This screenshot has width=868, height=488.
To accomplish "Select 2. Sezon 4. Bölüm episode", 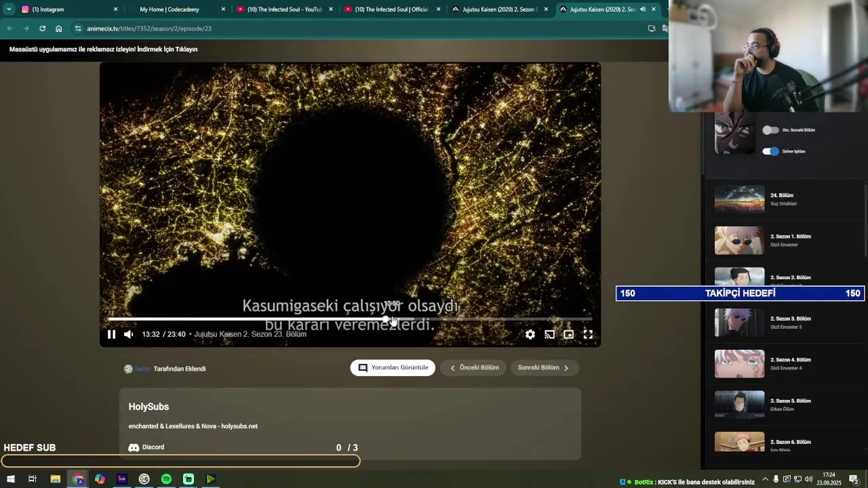I will (x=785, y=364).
